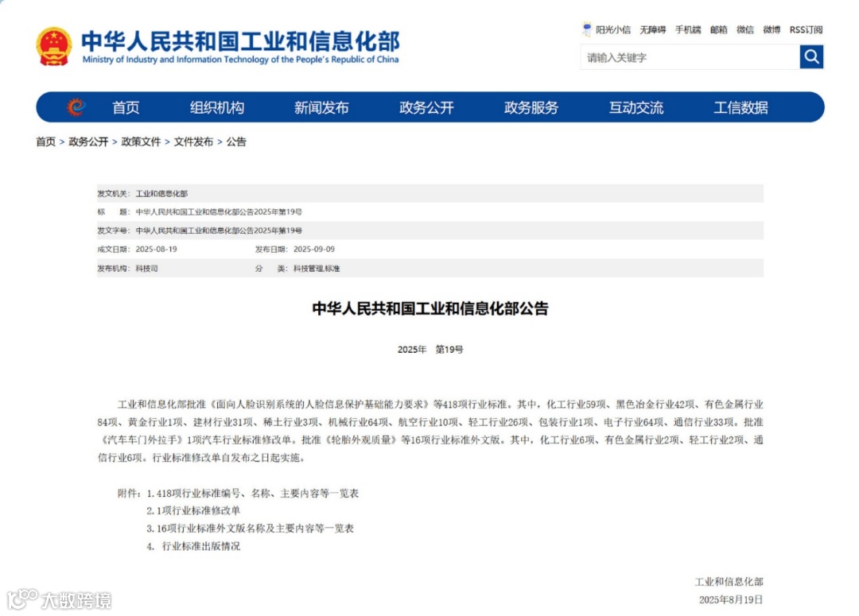859x616 pixels.
Task: Click the 发文字号 row announcement text
Action: 219,231
